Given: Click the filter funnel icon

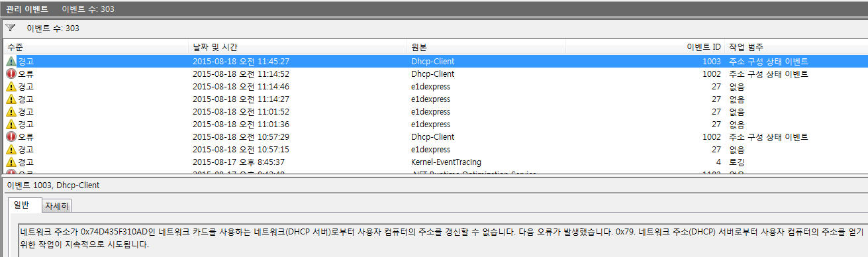Looking at the screenshot, I should pyautogui.click(x=10, y=28).
